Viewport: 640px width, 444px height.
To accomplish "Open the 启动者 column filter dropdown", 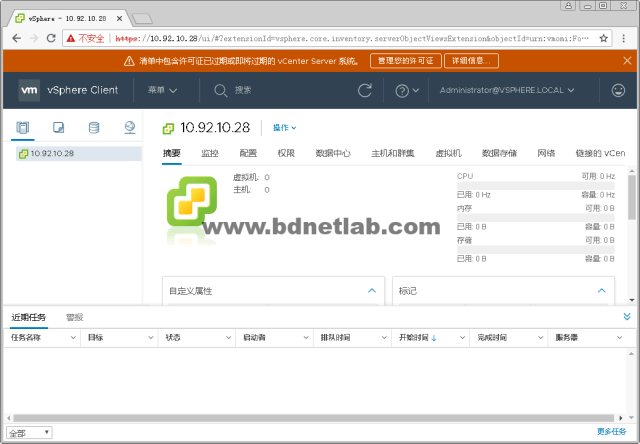I will click(306, 337).
